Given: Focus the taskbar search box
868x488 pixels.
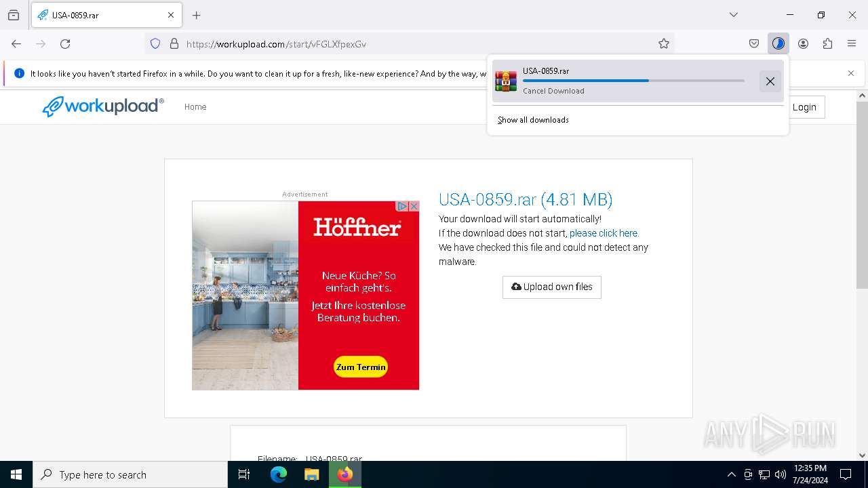Looking at the screenshot, I should [130, 474].
